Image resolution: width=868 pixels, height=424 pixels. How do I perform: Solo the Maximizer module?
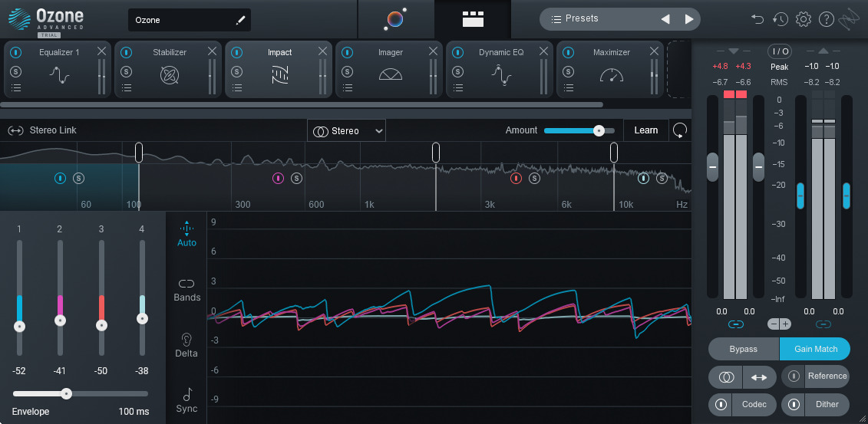coord(568,71)
